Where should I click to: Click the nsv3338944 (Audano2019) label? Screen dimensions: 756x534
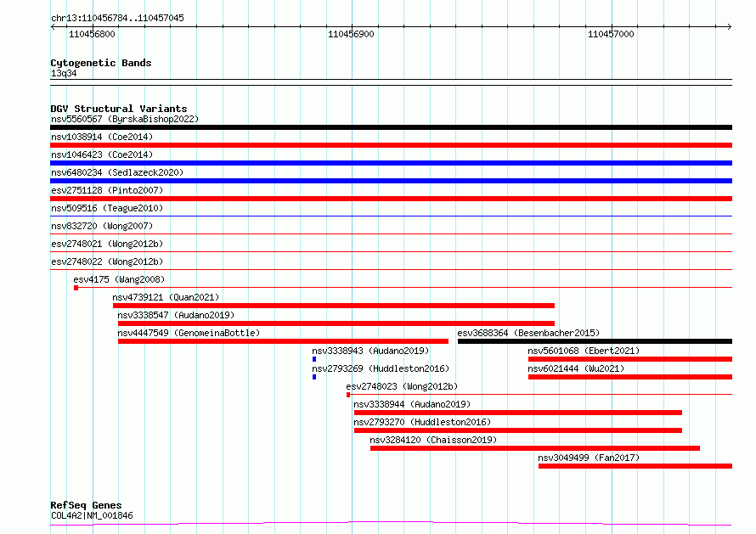tap(412, 404)
